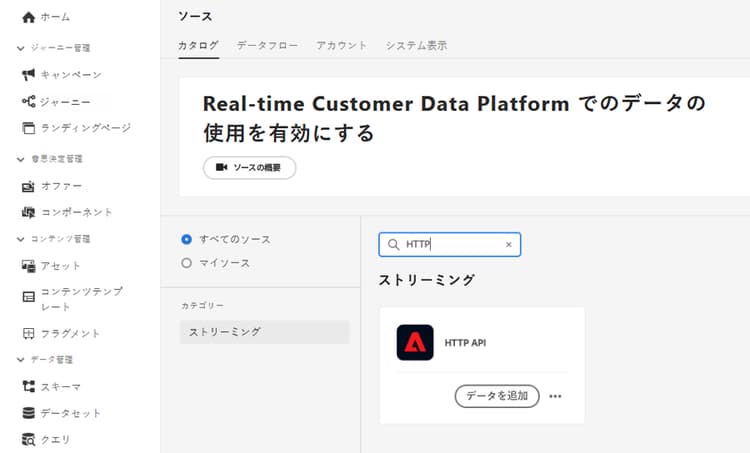
Task: Switch to the データフロー tab
Action: (x=267, y=45)
